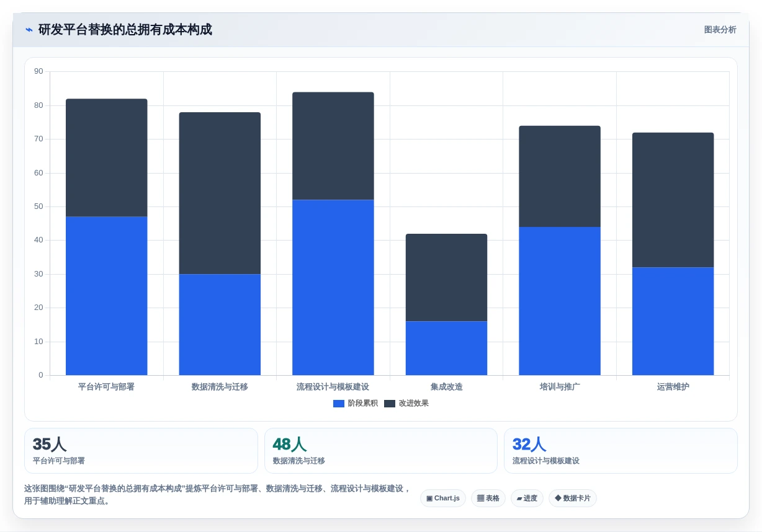The image size is (762, 532).
Task: Select the 数据卡片 tag chip
Action: [573, 498]
